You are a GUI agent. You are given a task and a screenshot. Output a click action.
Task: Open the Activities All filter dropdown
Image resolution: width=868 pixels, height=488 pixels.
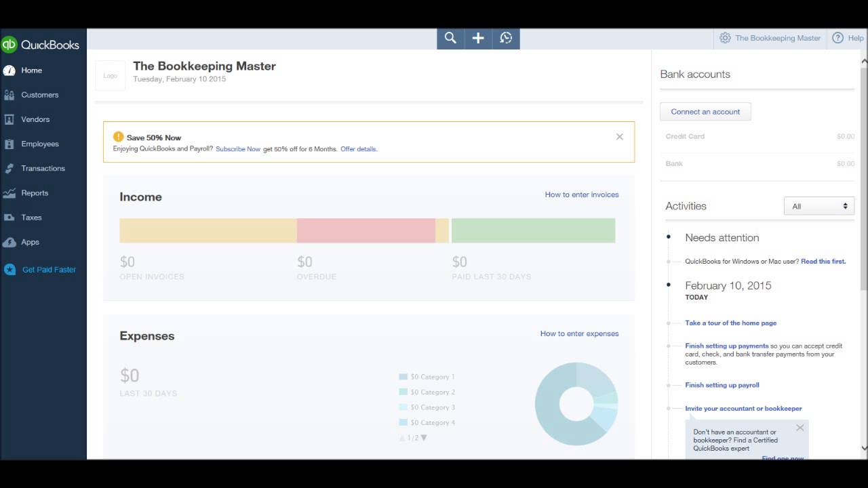[x=819, y=206]
